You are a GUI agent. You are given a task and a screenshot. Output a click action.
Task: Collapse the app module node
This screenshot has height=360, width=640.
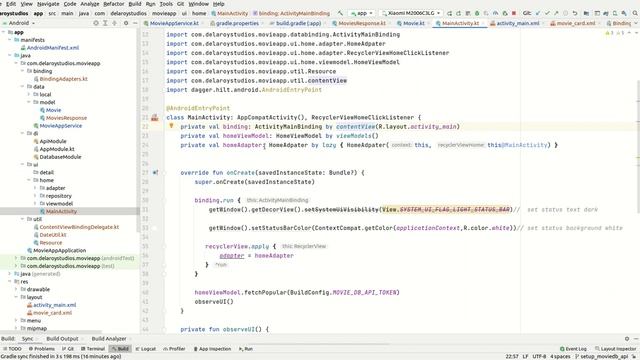[4, 32]
